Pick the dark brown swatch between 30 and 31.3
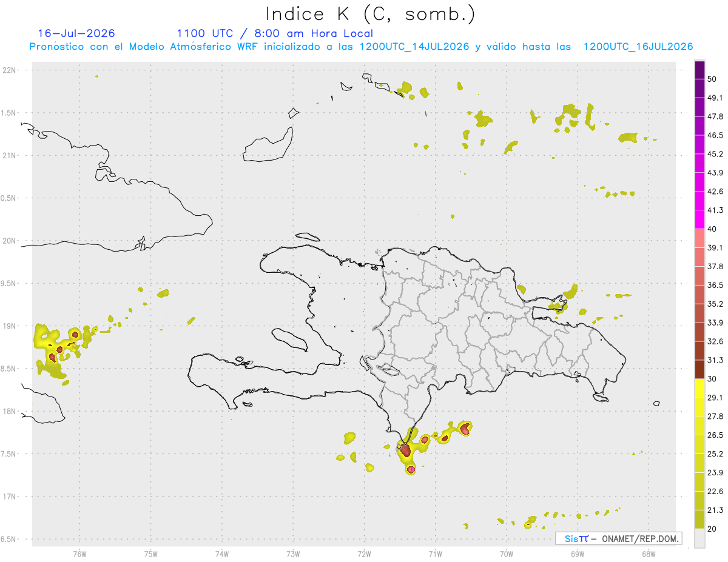The image size is (728, 562). pos(700,369)
